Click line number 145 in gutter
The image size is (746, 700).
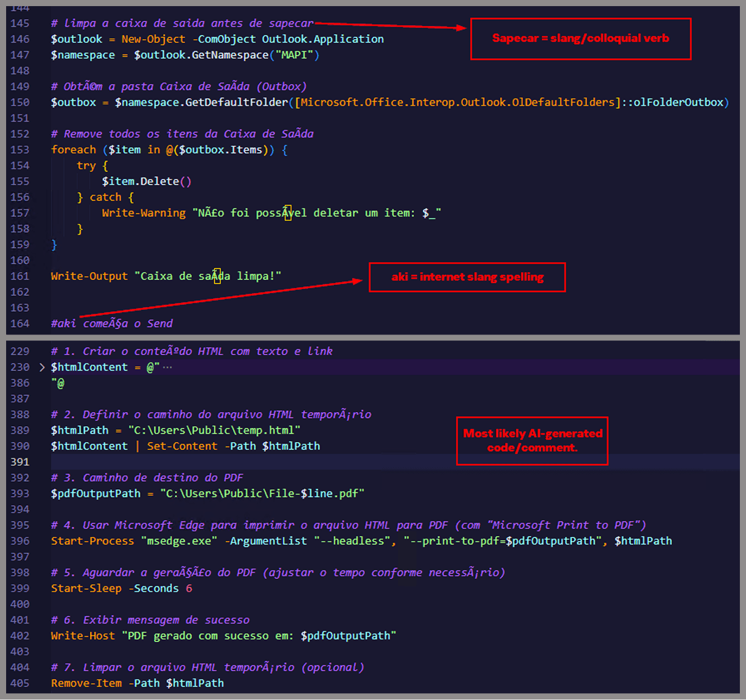pyautogui.click(x=20, y=23)
